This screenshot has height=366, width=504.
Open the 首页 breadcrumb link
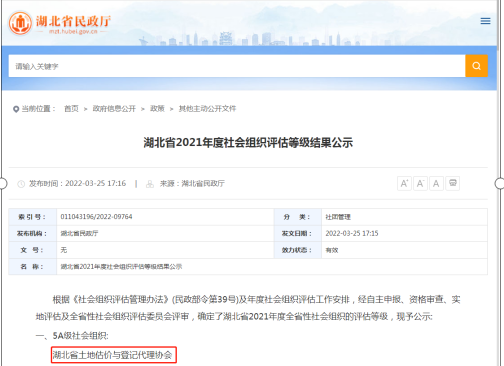point(71,109)
